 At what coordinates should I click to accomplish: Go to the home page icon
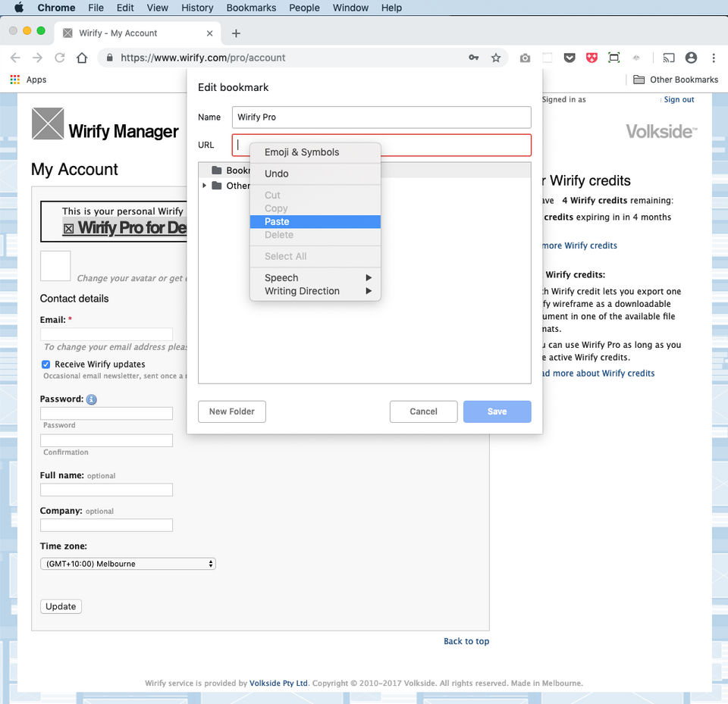tap(82, 58)
